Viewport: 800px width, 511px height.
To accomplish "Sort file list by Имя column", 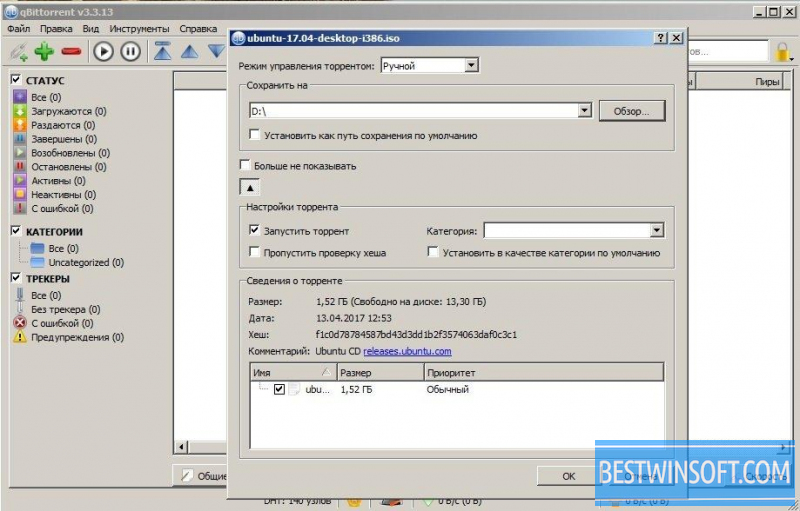I will tap(293, 373).
